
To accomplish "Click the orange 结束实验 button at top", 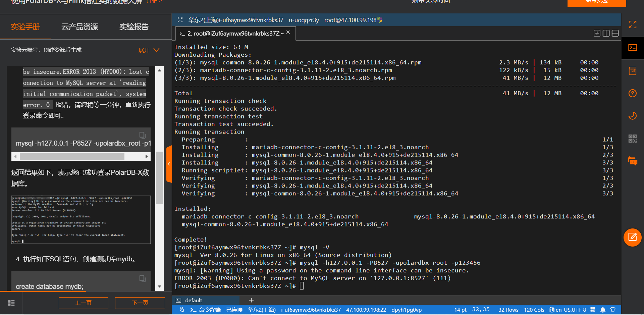I will click(x=597, y=3).
